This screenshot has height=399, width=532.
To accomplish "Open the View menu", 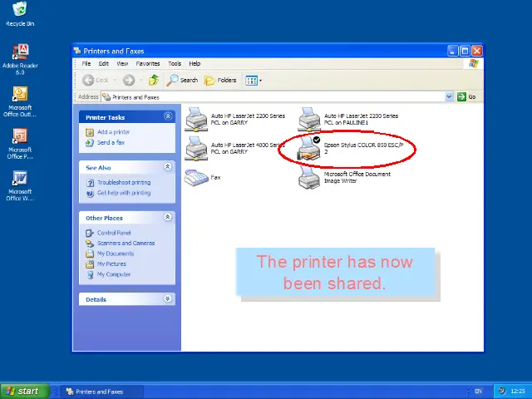I will tap(122, 63).
